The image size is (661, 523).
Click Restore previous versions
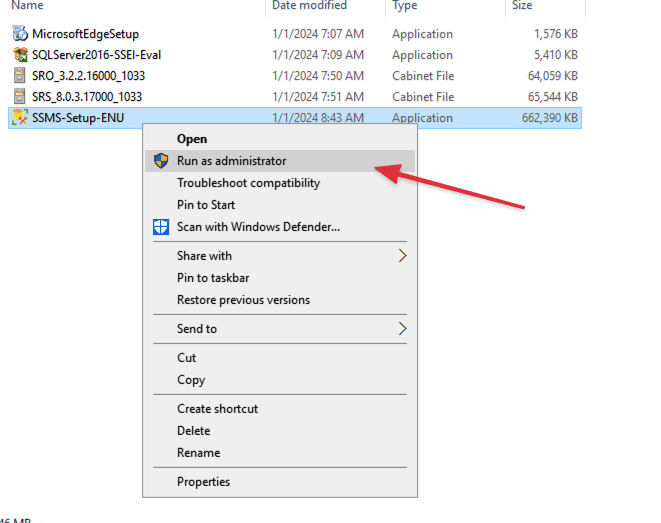click(243, 300)
